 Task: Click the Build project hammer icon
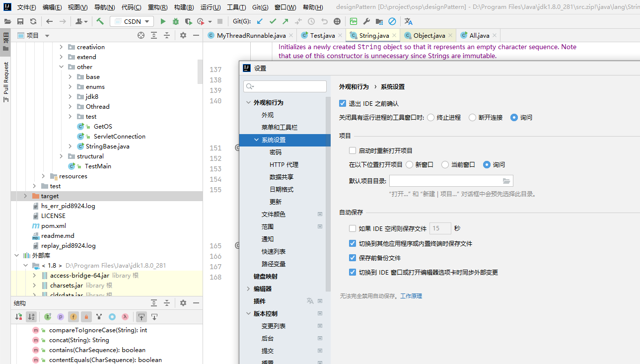coord(100,21)
